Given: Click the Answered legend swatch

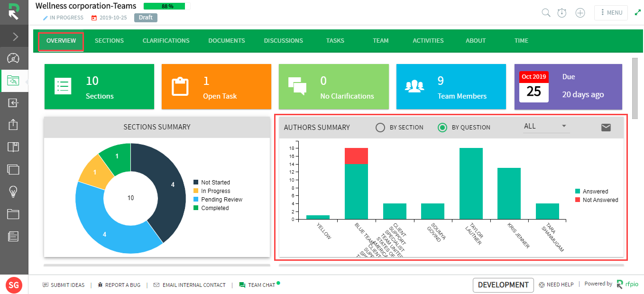Looking at the screenshot, I should (578, 192).
